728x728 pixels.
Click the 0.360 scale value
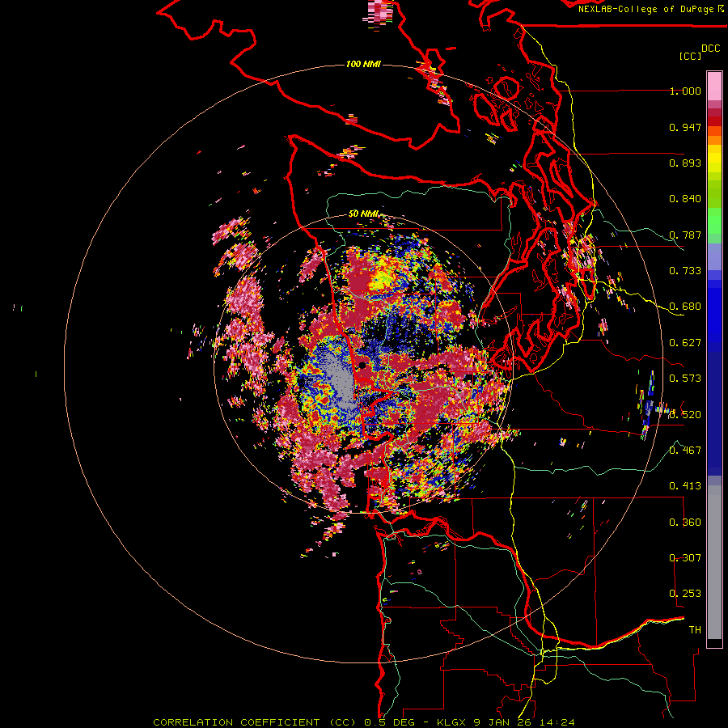[685, 523]
